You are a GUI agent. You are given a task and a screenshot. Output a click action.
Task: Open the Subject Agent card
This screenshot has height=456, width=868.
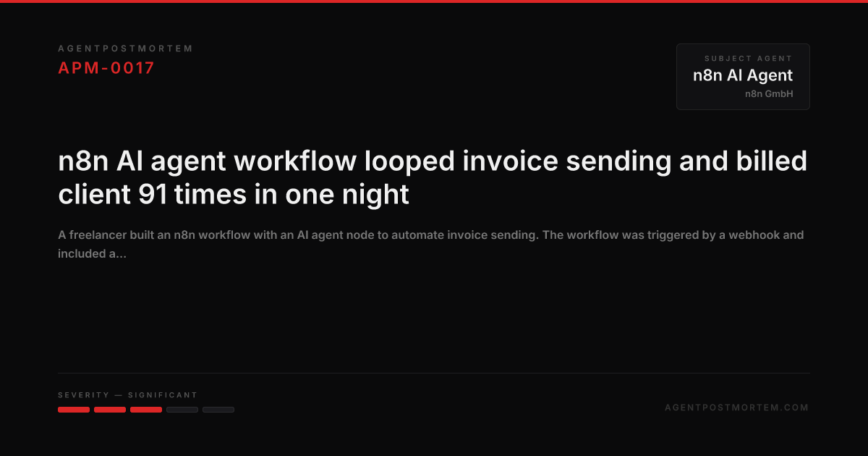click(743, 77)
